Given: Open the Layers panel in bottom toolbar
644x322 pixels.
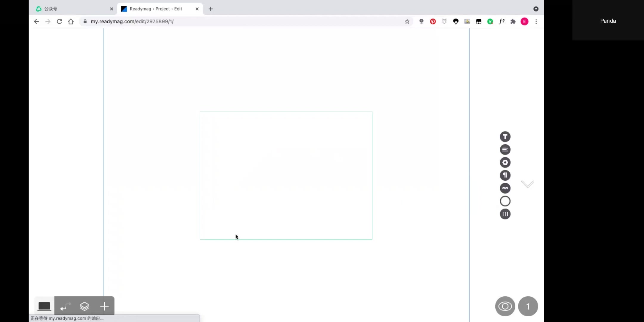Looking at the screenshot, I should pyautogui.click(x=85, y=306).
